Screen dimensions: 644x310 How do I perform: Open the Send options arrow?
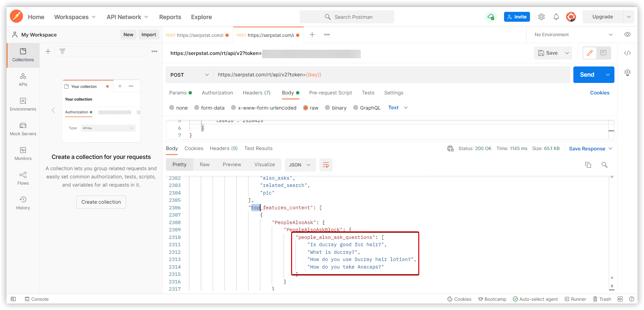pyautogui.click(x=608, y=75)
